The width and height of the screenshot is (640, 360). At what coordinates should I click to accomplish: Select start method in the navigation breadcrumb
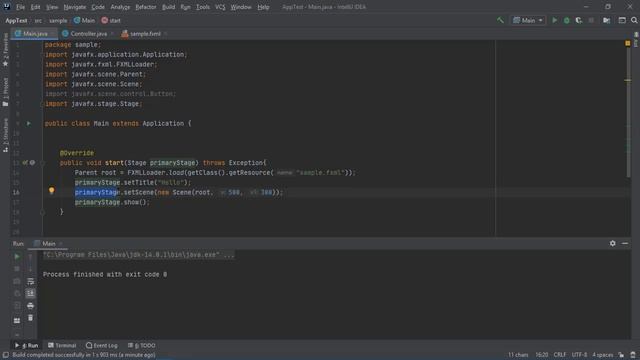click(x=111, y=20)
